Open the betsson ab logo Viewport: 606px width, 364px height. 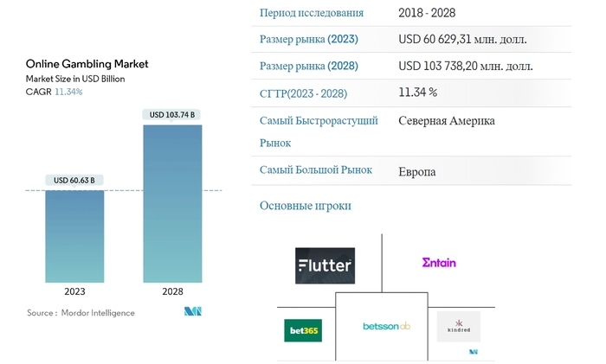[x=381, y=326]
